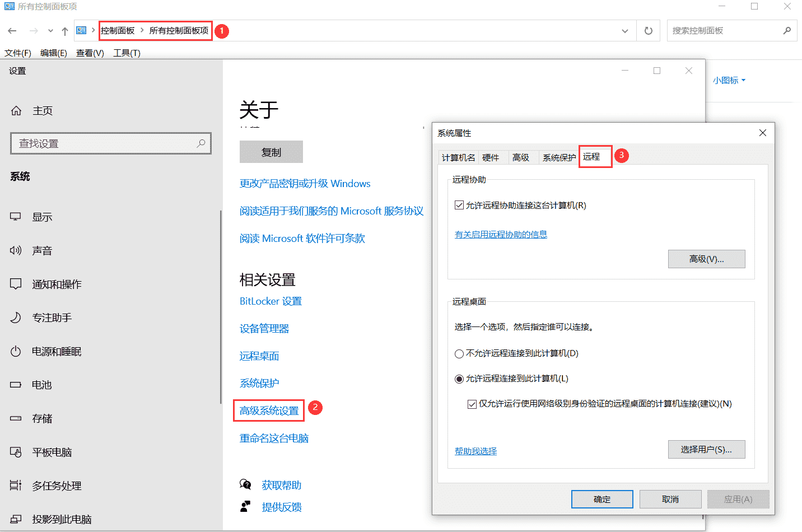Open the back navigation history chevron
The image size is (802, 532).
50,31
